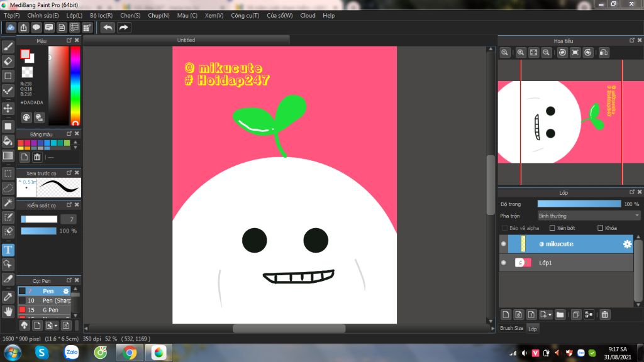Click the cloud icon in top toolbar

point(11,28)
